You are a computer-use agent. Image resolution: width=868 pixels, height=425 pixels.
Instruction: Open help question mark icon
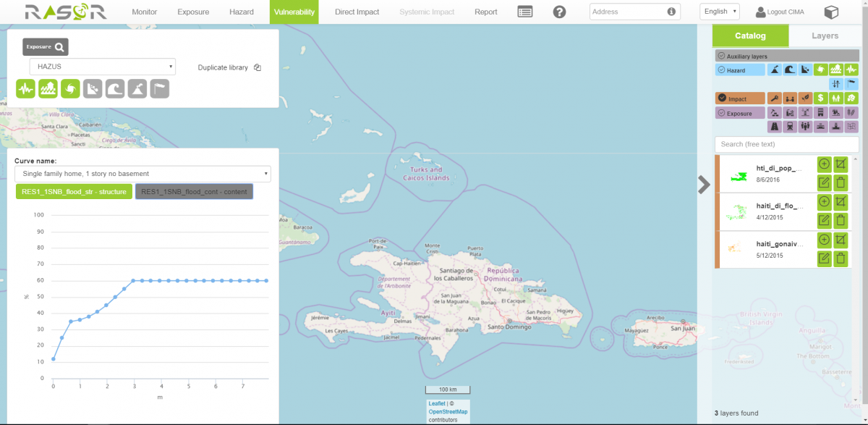point(559,12)
